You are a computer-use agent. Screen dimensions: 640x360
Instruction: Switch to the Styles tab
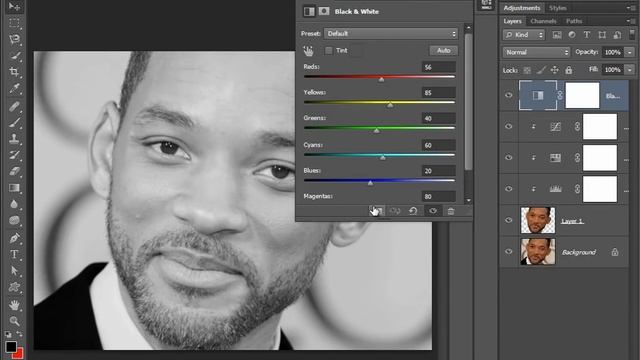pos(558,8)
